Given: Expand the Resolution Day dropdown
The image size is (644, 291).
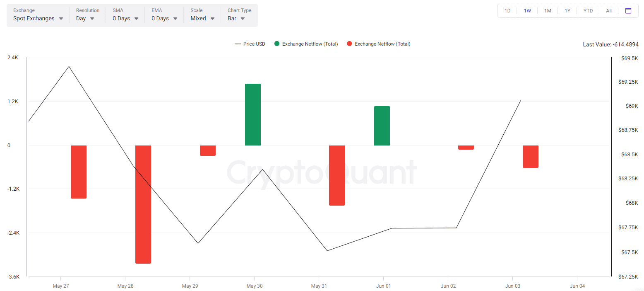Looking at the screenshot, I should (x=85, y=18).
